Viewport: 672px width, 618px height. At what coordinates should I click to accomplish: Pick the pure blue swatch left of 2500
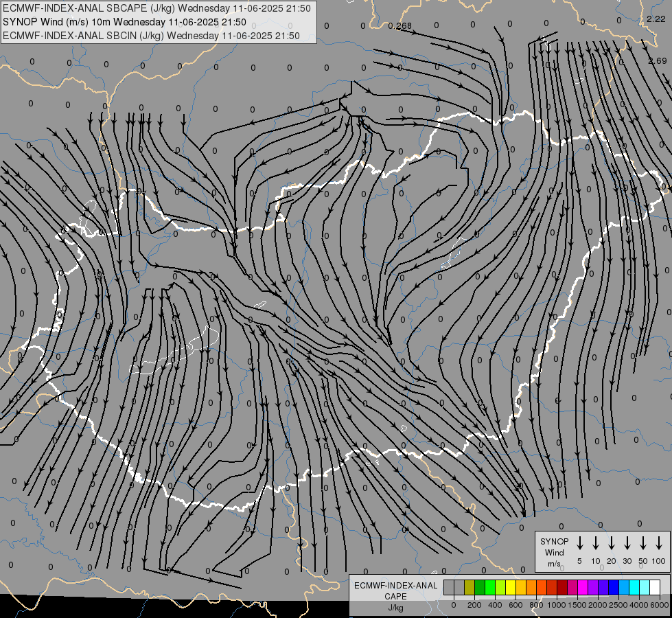coord(614,587)
